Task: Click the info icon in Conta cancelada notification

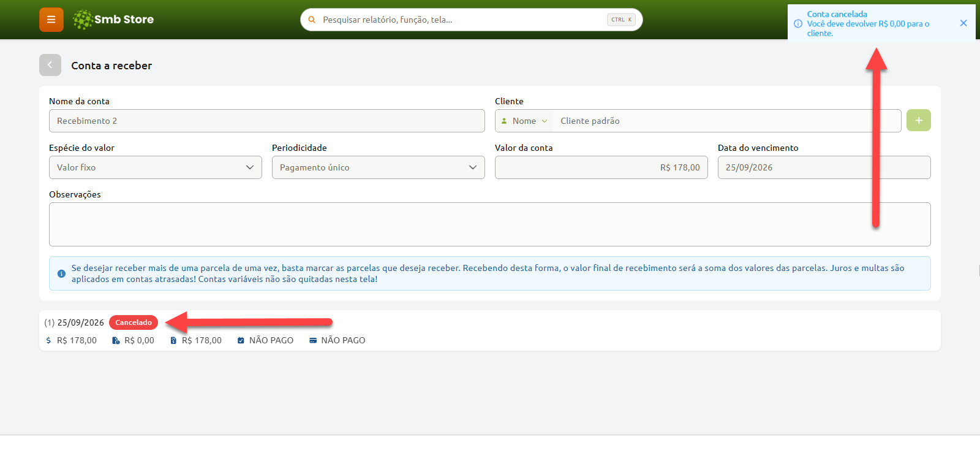Action: [x=798, y=24]
